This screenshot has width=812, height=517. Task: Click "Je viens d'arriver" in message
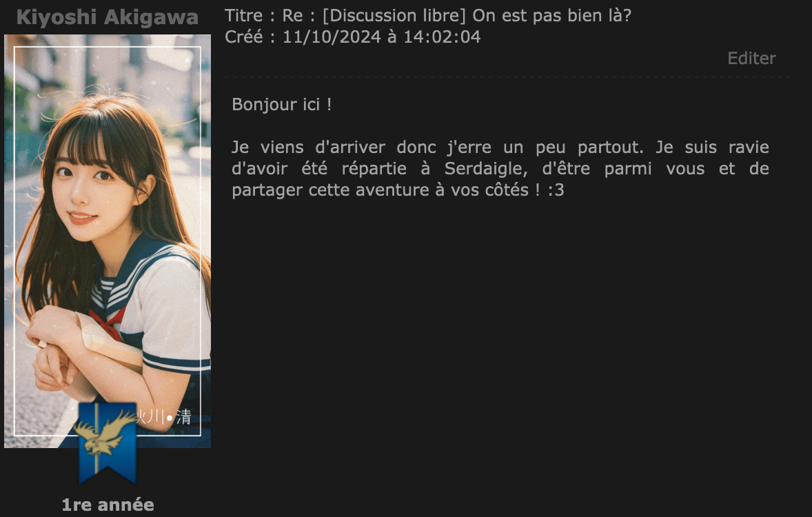click(308, 148)
